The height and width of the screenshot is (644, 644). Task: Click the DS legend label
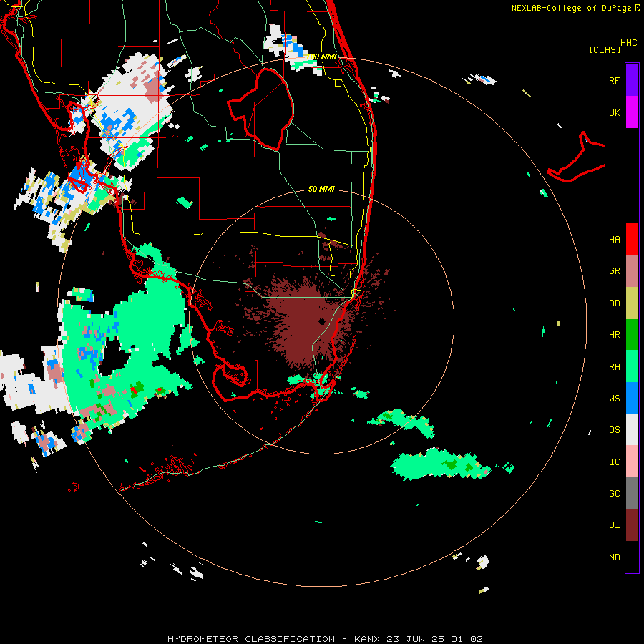(x=614, y=430)
